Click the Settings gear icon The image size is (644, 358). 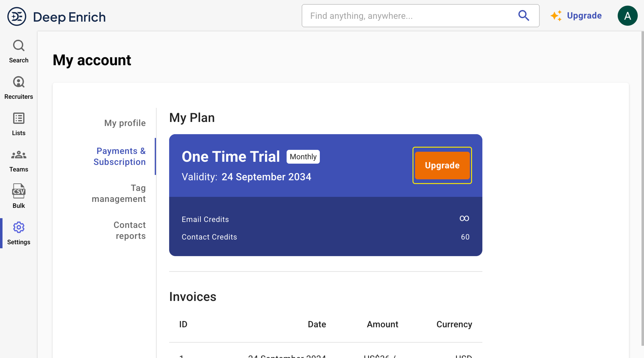coord(19,227)
